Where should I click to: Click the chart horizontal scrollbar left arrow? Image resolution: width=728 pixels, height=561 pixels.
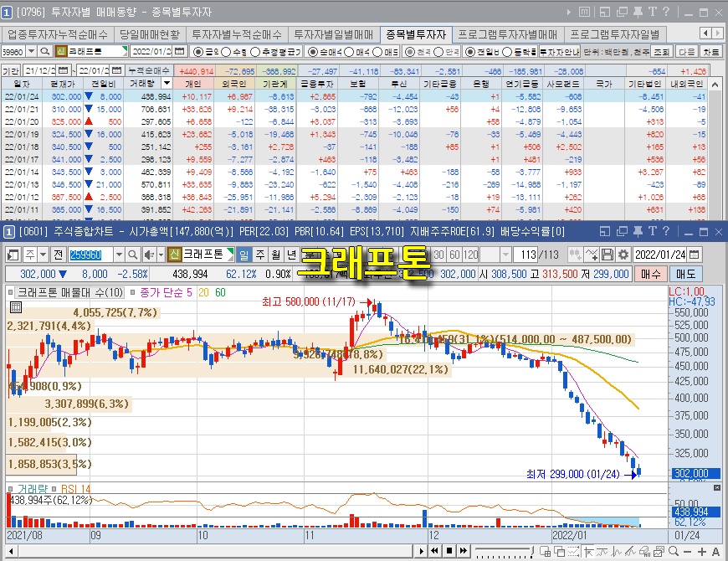[11, 551]
